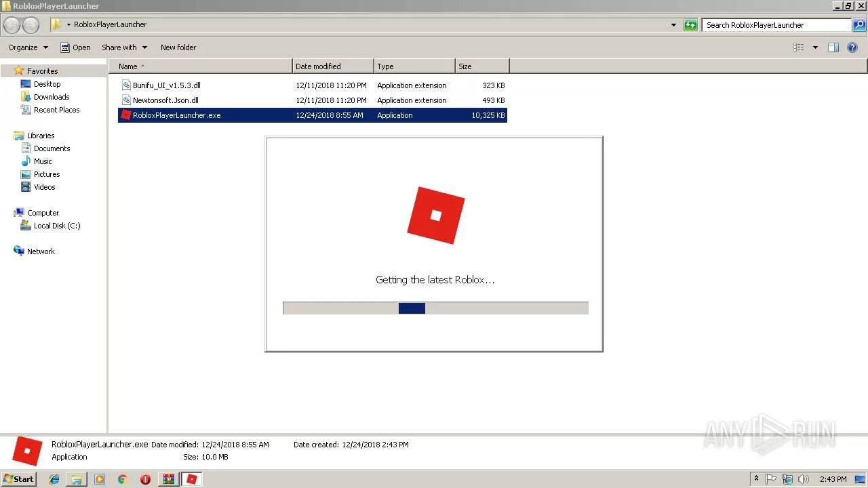Viewport: 868px width, 488px height.
Task: Click the RobloxPlayerLauncher address bar path text
Action: coord(110,25)
